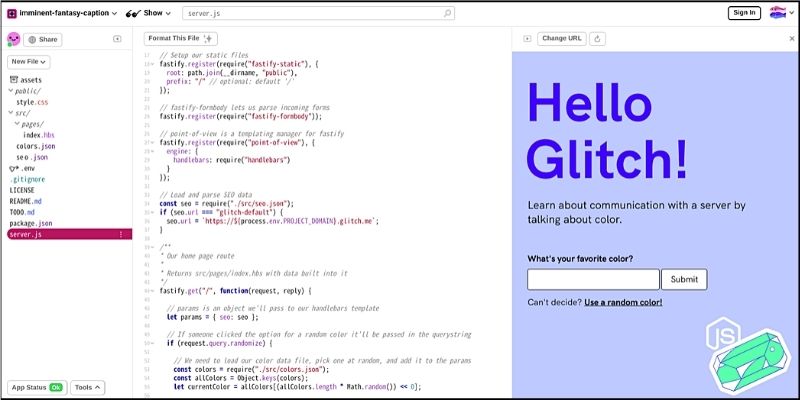Fold the randomize if block at line 50

[x=153, y=343]
